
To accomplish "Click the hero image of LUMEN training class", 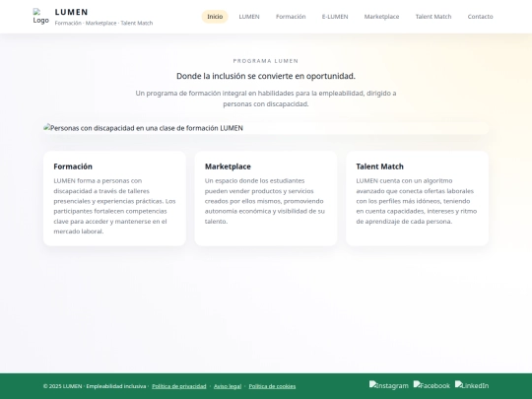I will (x=266, y=128).
